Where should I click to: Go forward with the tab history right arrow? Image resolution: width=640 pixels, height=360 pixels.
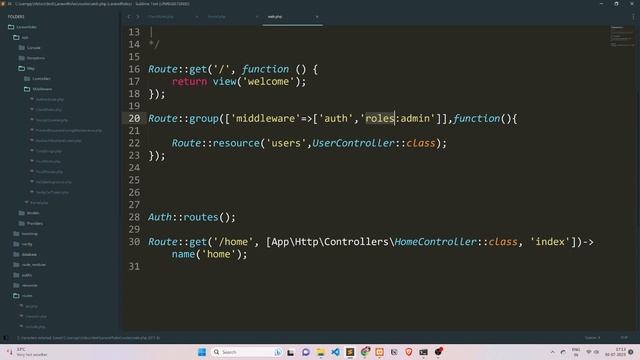pyautogui.click(x=138, y=17)
